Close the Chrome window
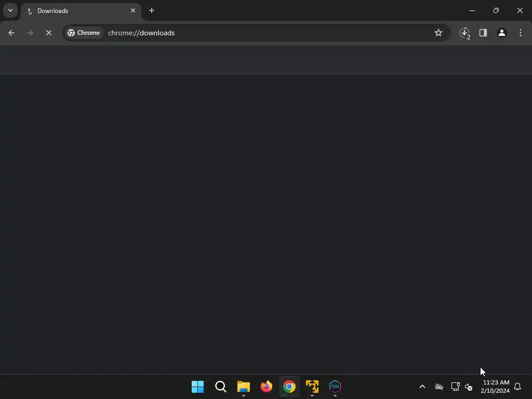 pos(520,10)
